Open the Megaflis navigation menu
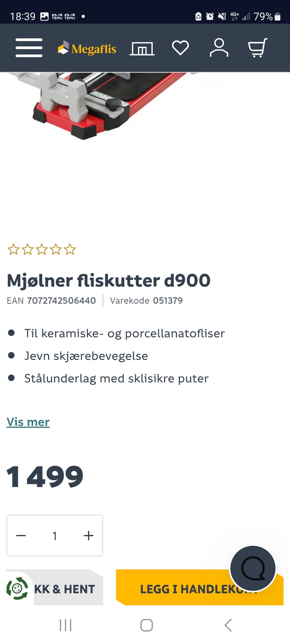290x644 pixels. 29,48
